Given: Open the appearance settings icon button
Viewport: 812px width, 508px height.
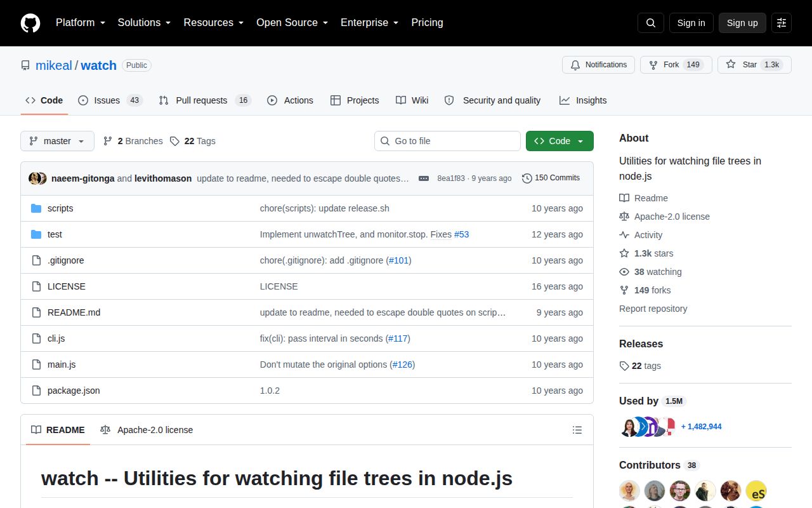Looking at the screenshot, I should click(x=782, y=23).
